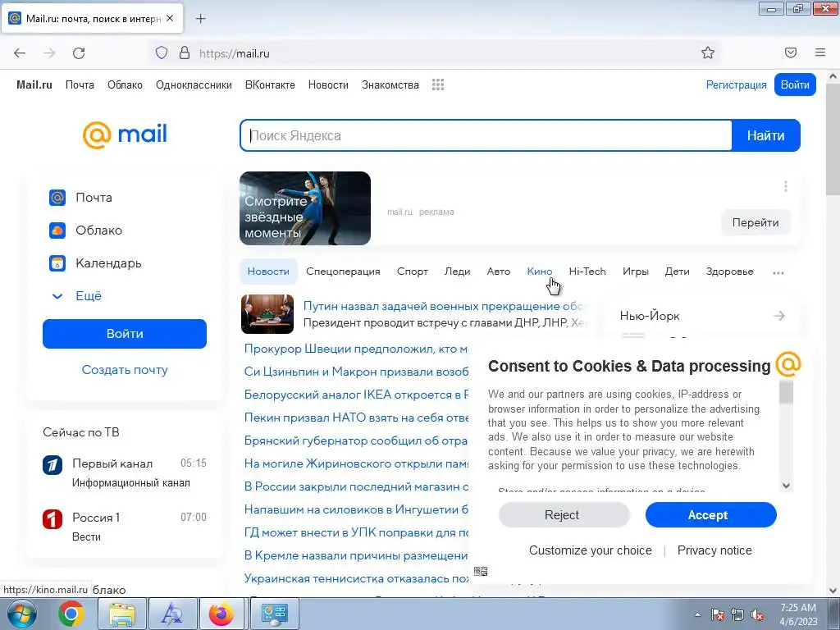Select the Игры news tab
Screen dimensions: 840x630
pyautogui.click(x=636, y=272)
